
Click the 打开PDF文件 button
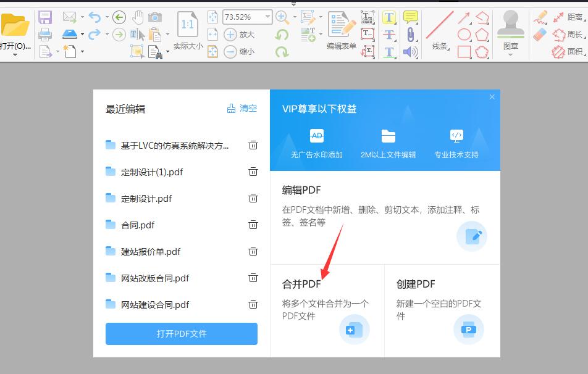pyautogui.click(x=181, y=334)
